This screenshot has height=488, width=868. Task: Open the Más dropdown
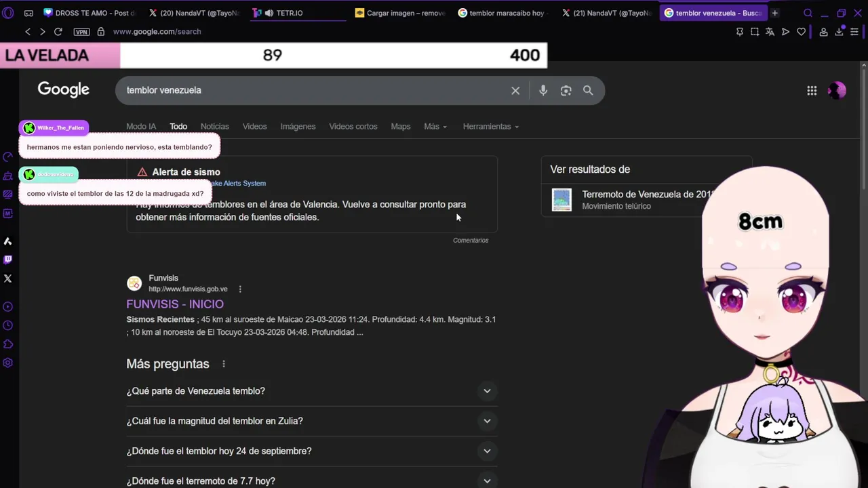435,127
